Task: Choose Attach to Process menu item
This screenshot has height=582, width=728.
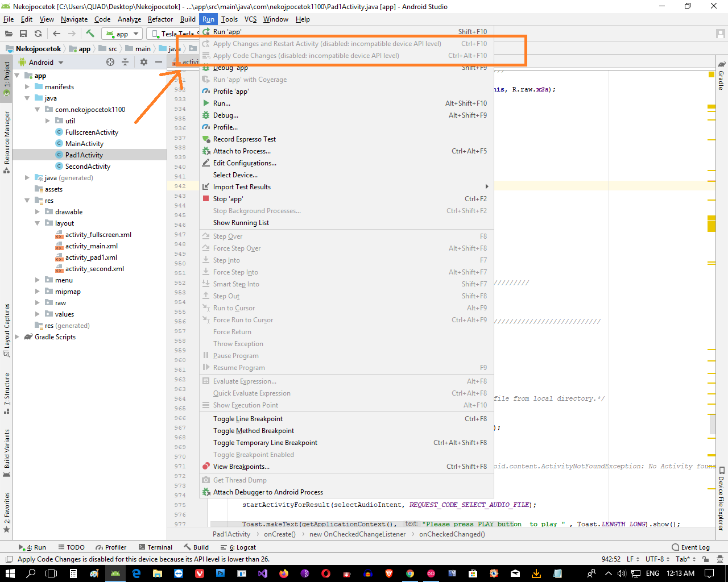Action: pos(346,151)
